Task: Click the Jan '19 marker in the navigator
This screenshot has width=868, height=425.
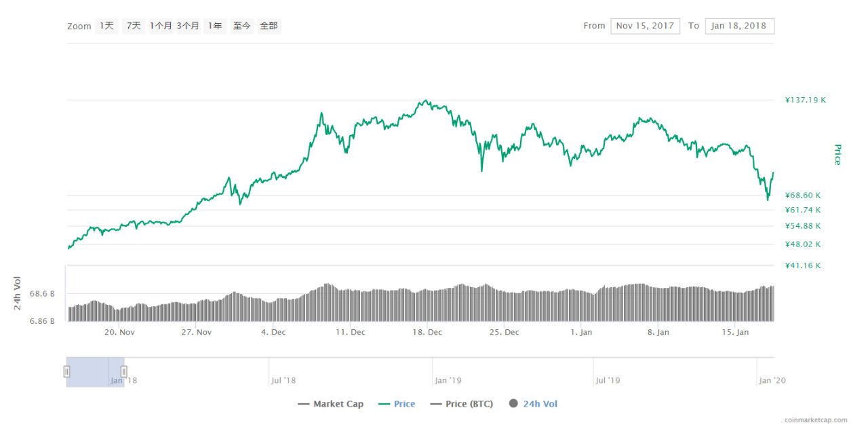Action: [448, 381]
